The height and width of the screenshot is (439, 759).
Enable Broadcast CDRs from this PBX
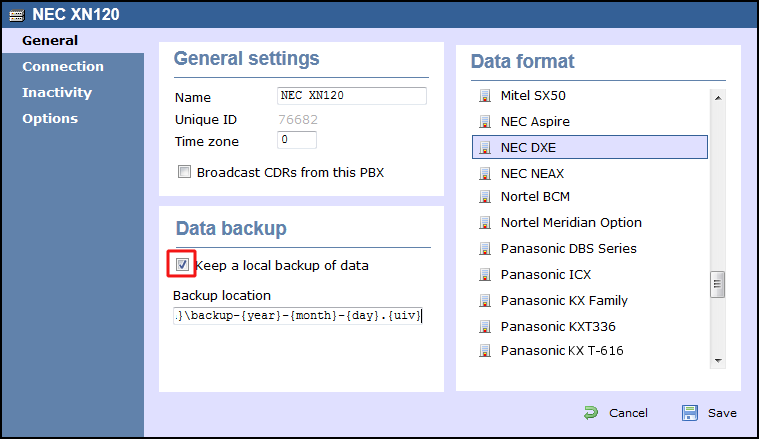click(184, 172)
